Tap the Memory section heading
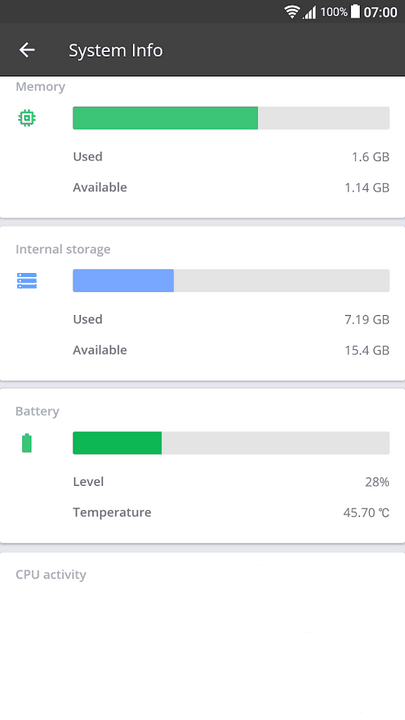The height and width of the screenshot is (720, 405). [x=40, y=87]
